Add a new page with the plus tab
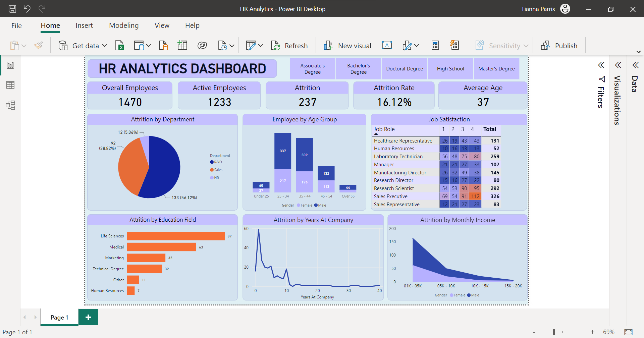The image size is (644, 338). point(88,317)
